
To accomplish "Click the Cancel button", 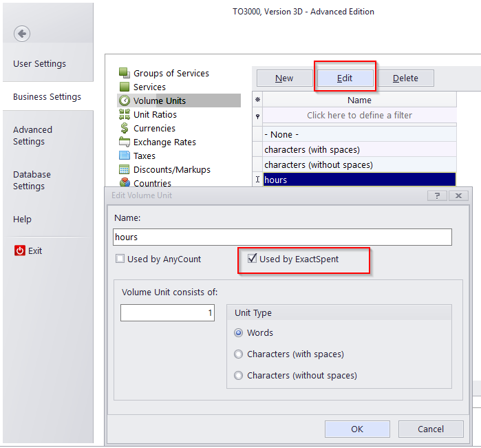I will click(431, 429).
